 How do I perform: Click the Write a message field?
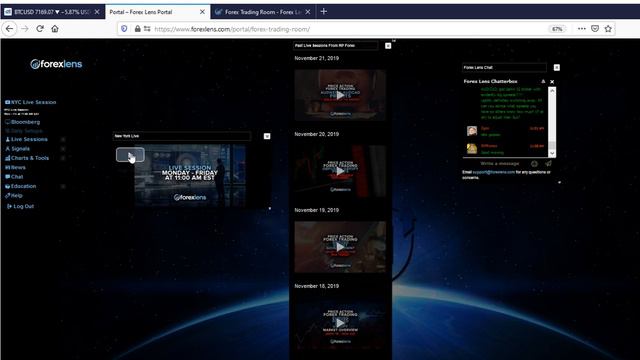(500, 163)
